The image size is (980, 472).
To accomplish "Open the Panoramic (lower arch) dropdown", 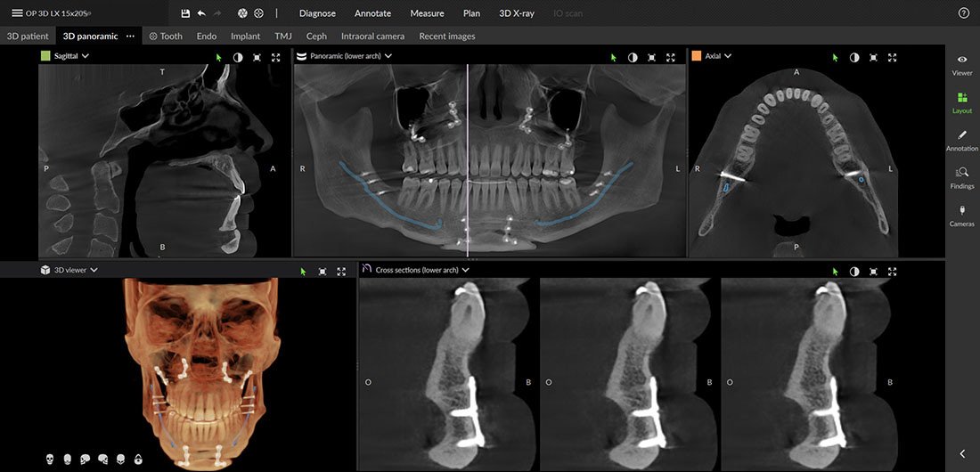I will point(388,56).
